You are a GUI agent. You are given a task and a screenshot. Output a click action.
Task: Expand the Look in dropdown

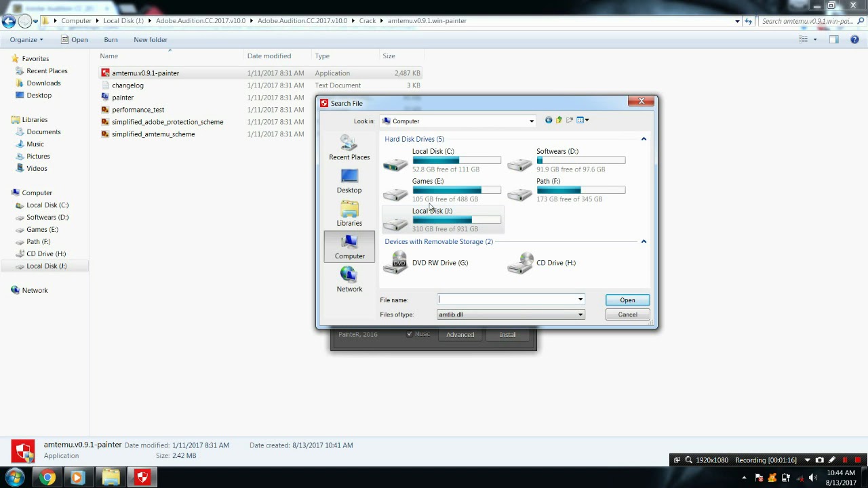[x=532, y=121]
